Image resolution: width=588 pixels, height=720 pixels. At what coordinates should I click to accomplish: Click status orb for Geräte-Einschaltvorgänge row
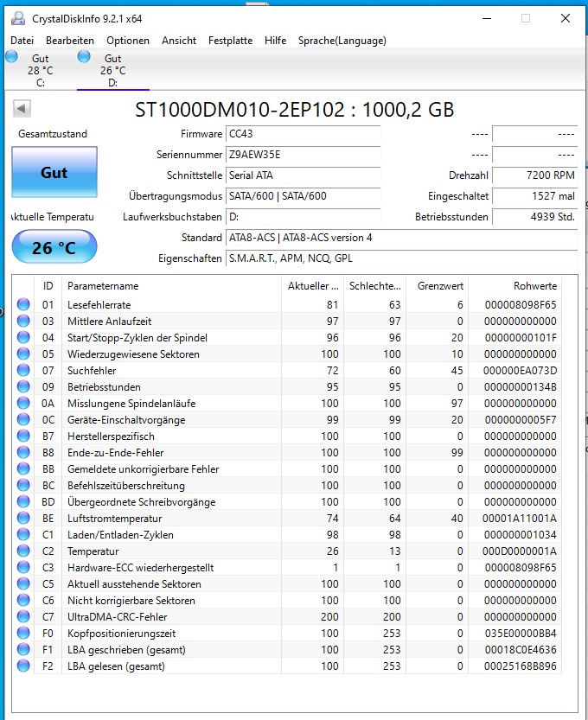[x=23, y=420]
